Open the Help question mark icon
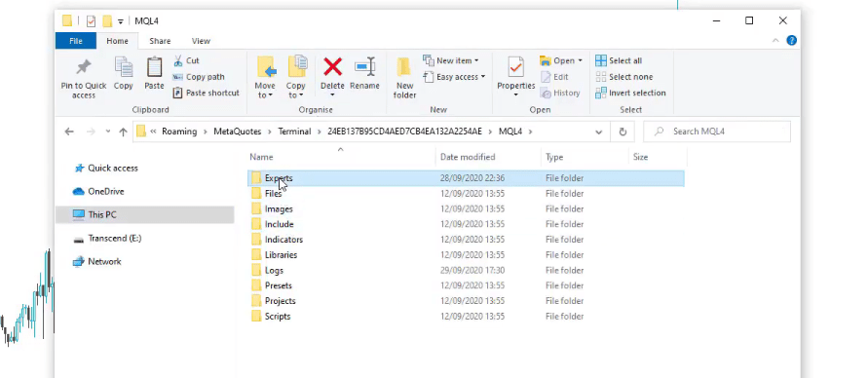 point(792,40)
